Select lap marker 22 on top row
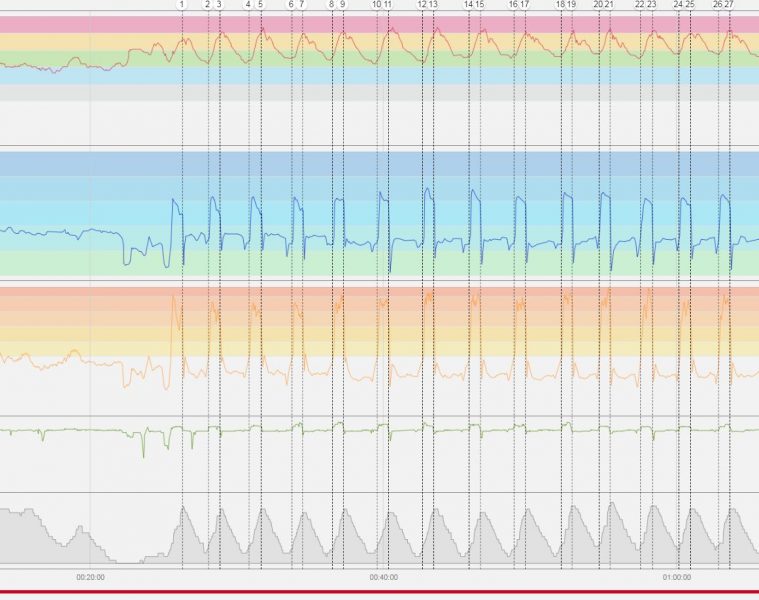 click(640, 5)
